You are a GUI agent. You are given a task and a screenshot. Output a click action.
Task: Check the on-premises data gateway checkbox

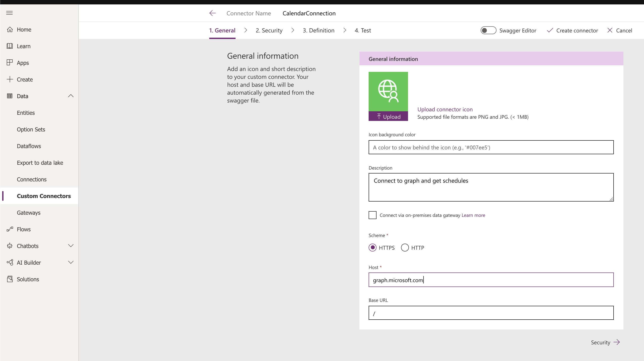(372, 215)
